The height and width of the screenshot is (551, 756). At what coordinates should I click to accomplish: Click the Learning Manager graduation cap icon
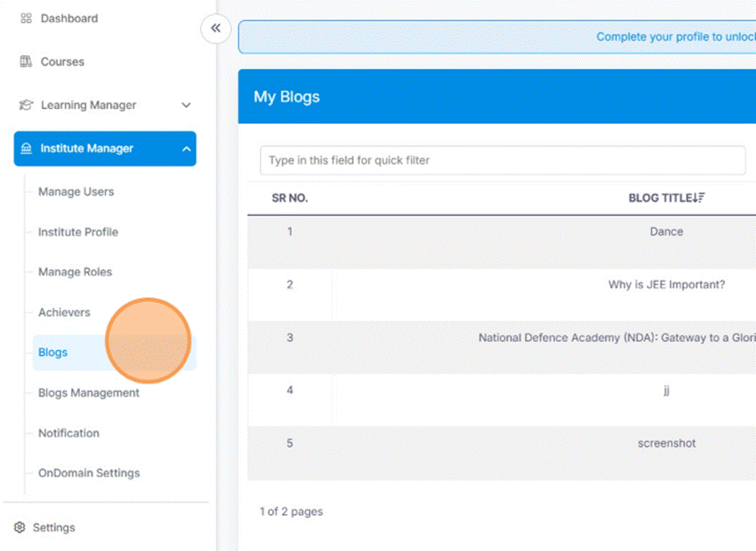[x=26, y=106]
